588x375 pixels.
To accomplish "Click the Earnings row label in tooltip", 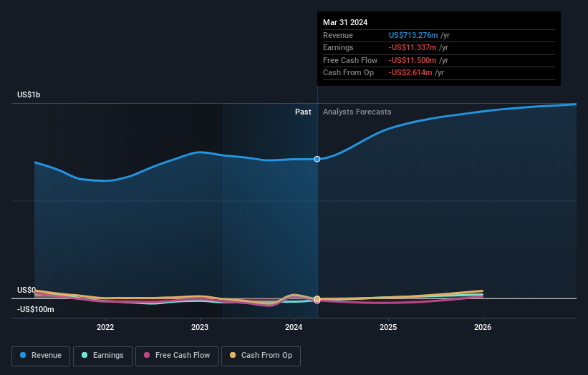I will [338, 47].
